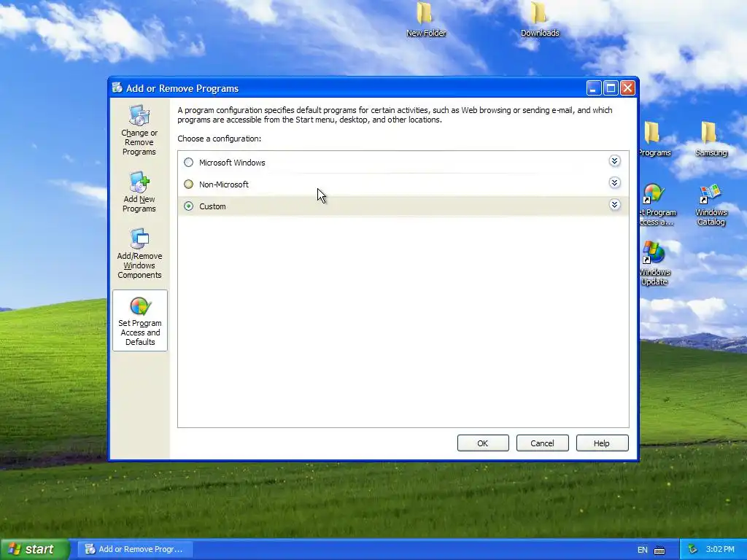Click the 'Microsoft Windows' option label
Screen dimensions: 747x560
point(232,163)
